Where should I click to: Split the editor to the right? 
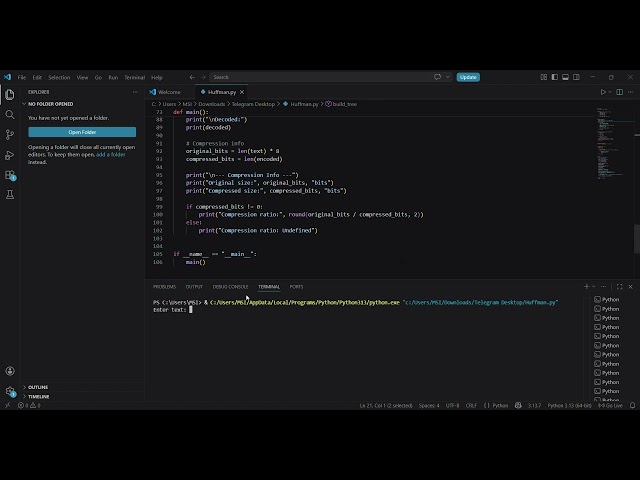[620, 92]
